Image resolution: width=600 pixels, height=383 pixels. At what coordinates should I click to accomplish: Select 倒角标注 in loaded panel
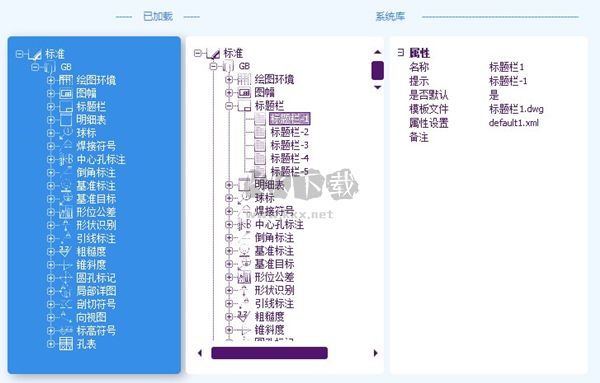pos(96,173)
